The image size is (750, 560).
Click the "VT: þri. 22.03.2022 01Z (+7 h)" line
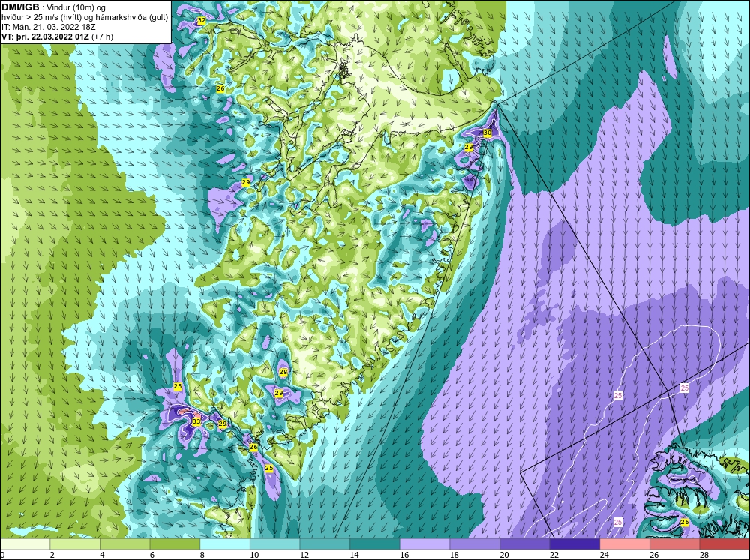pos(58,37)
